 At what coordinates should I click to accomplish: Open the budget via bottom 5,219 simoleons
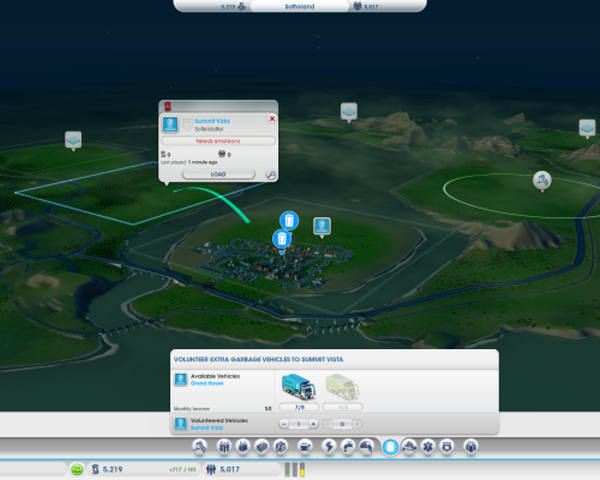click(112, 470)
